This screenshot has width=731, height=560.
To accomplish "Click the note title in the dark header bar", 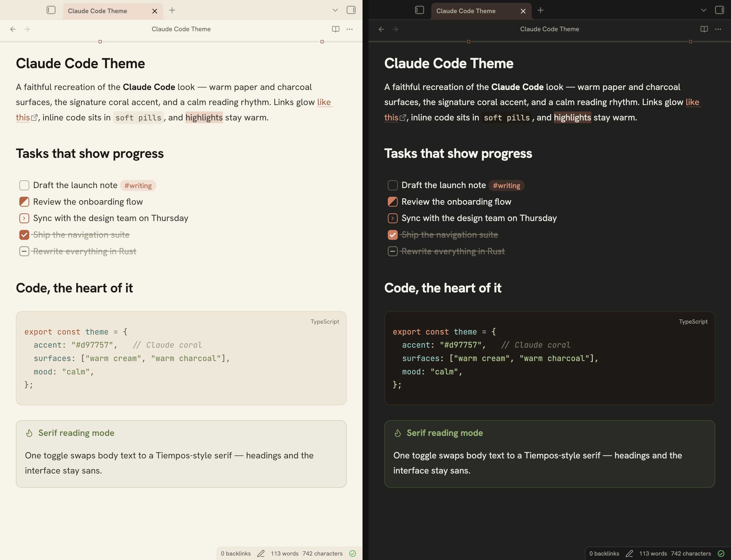I will click(549, 29).
